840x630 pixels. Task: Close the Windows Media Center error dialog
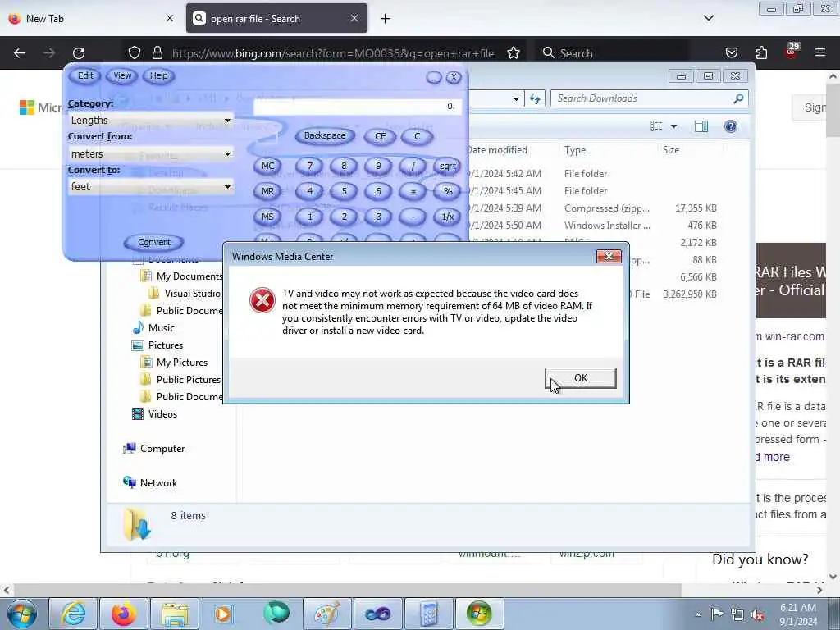[609, 257]
